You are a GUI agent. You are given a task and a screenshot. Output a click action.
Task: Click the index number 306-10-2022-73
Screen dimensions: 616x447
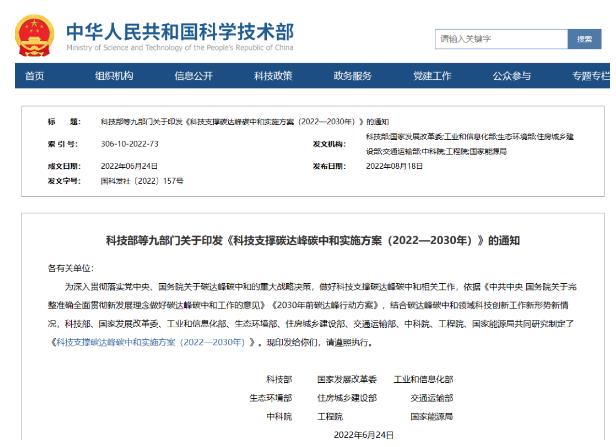click(130, 143)
